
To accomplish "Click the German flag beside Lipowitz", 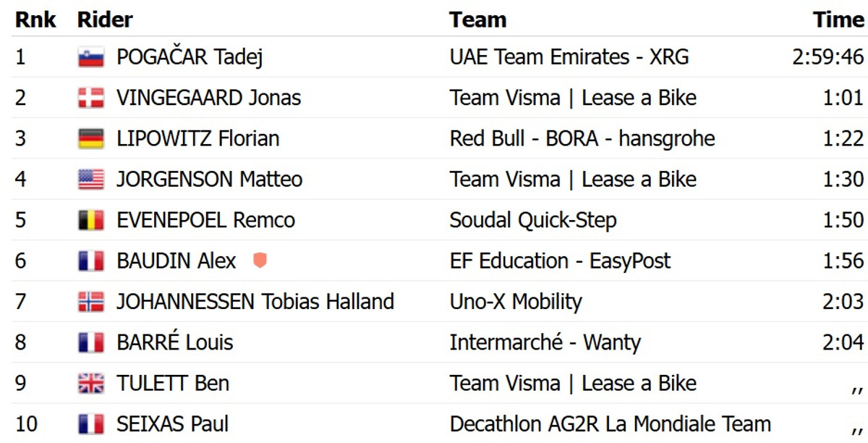I will pyautogui.click(x=91, y=138).
